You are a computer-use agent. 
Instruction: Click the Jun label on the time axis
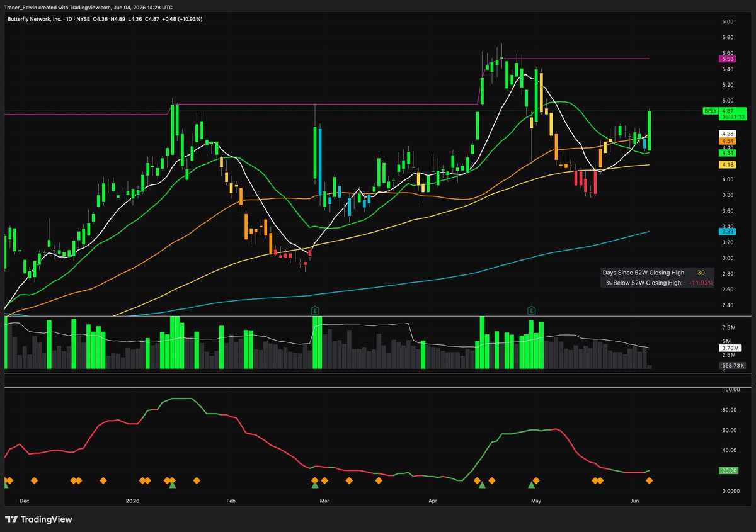635,501
